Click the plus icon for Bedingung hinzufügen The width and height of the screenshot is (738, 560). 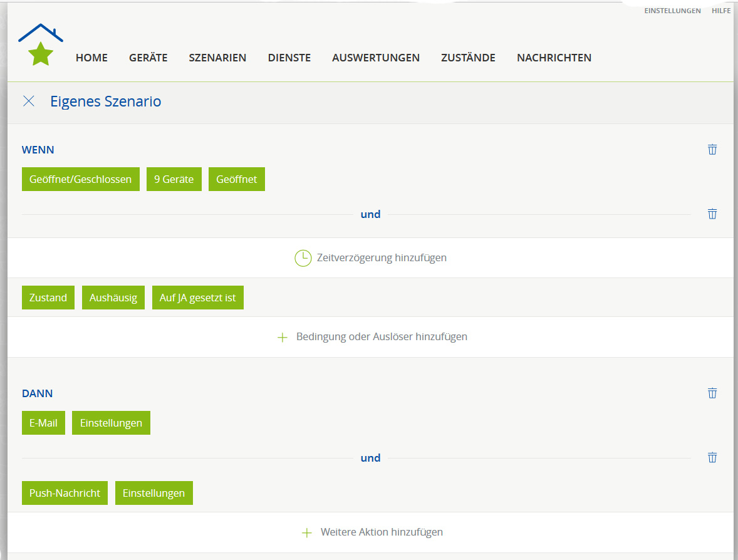coord(283,337)
